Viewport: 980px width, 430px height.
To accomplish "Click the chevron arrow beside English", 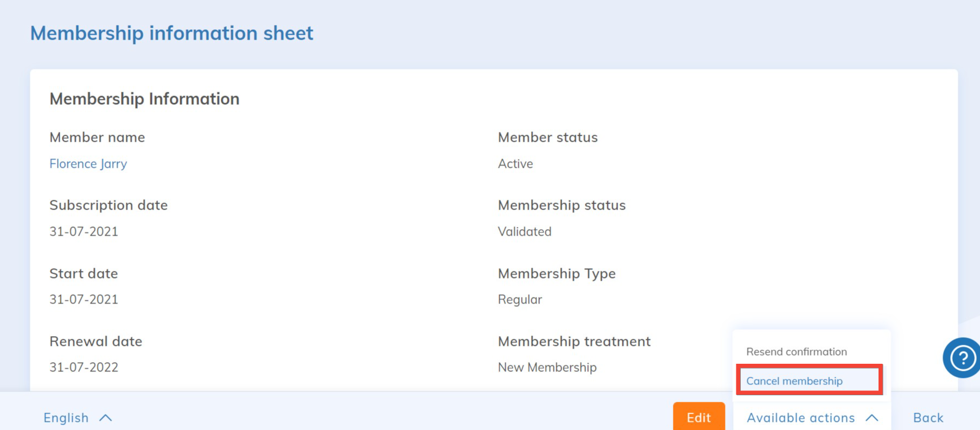I will pyautogui.click(x=106, y=418).
